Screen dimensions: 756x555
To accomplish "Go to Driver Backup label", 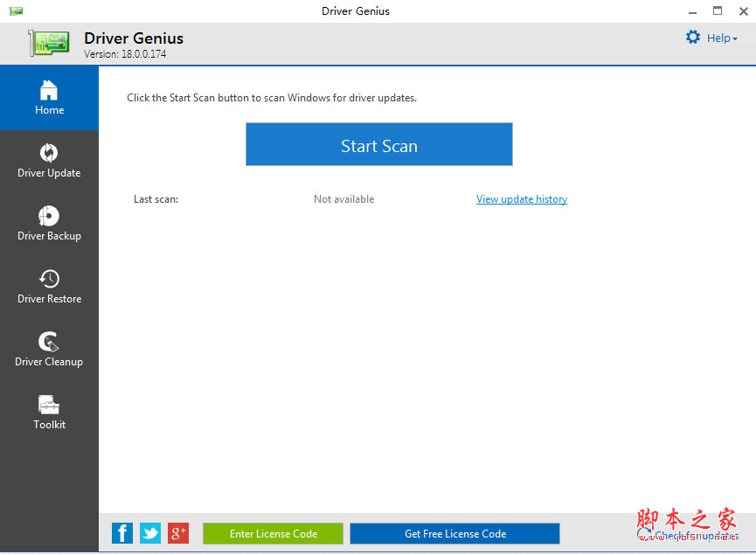I will (x=49, y=236).
